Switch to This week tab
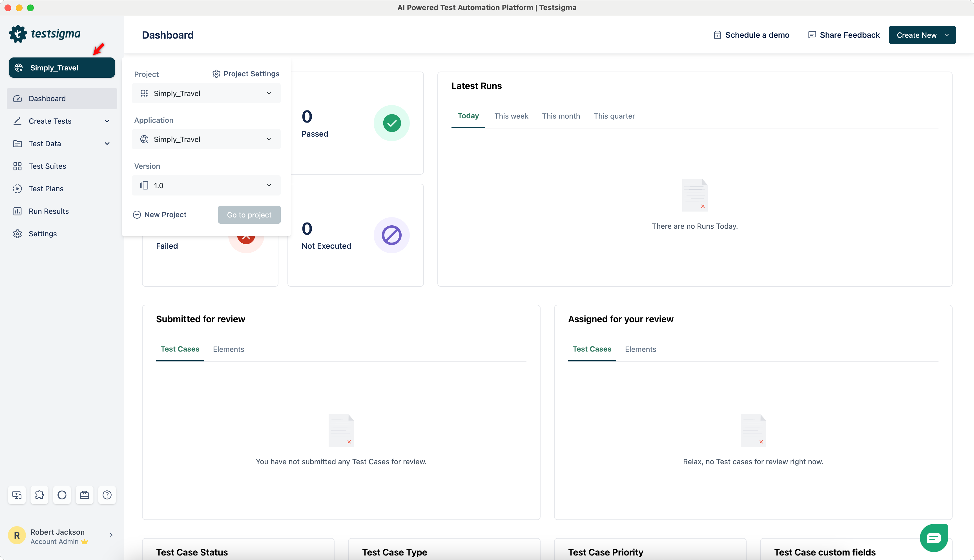The image size is (974, 560). click(511, 116)
